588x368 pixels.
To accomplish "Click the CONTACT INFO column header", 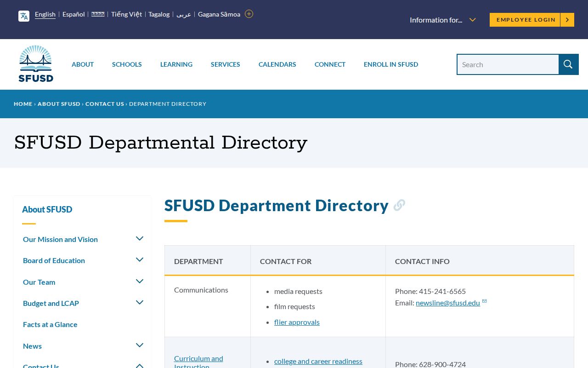I will click(x=422, y=261).
